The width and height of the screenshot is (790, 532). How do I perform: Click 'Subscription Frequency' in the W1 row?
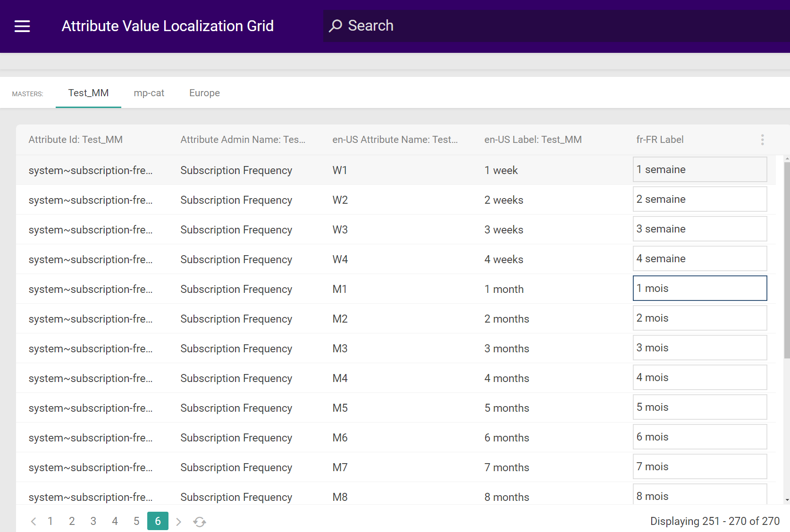[236, 170]
